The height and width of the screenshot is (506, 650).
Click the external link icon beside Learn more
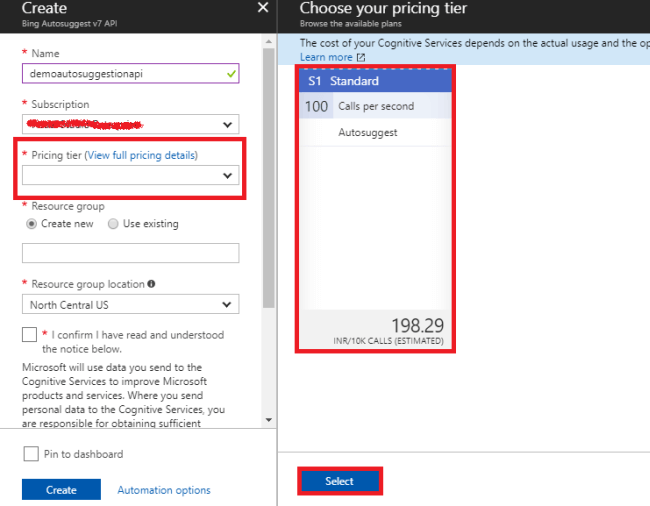[361, 58]
